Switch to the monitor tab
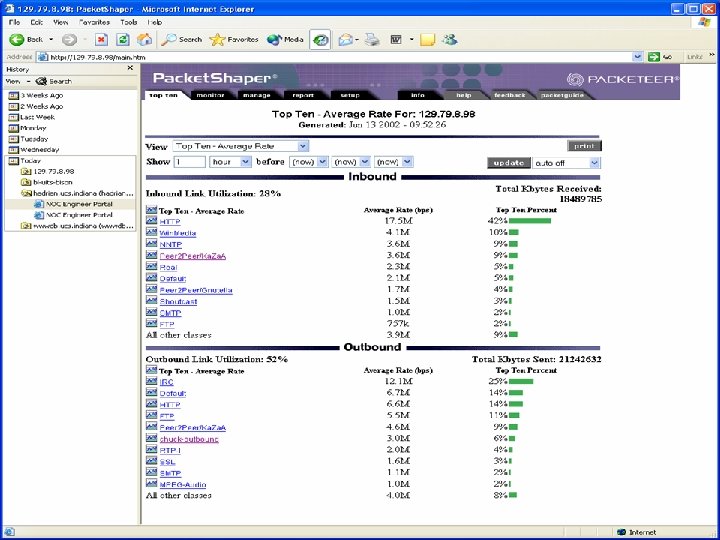This screenshot has height=540, width=720. click(210, 95)
